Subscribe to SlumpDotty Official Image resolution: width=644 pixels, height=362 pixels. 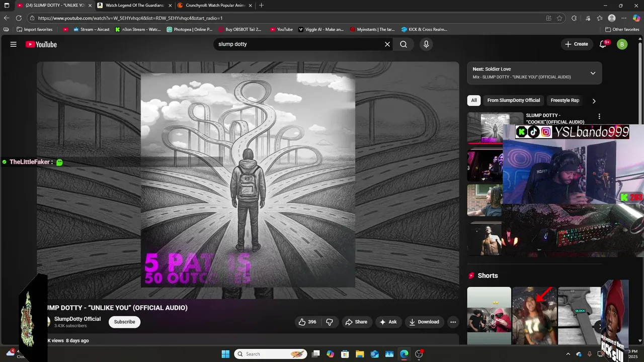[x=124, y=322]
